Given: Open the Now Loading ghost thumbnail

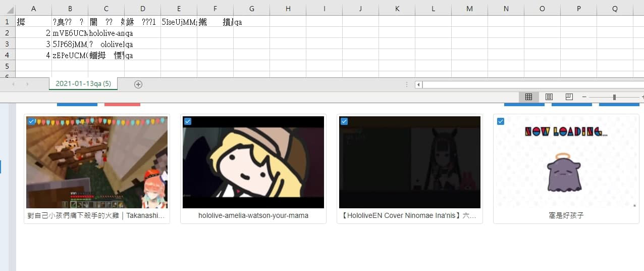Looking at the screenshot, I should coord(566,162).
